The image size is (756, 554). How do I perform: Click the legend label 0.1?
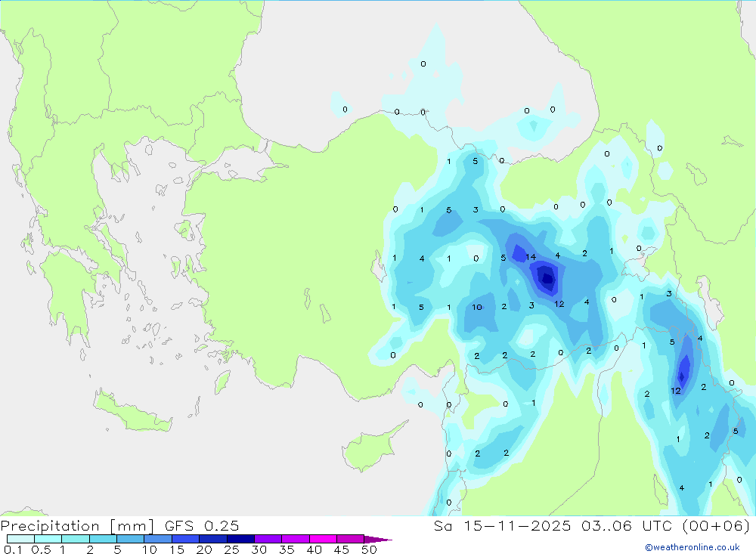(13, 549)
